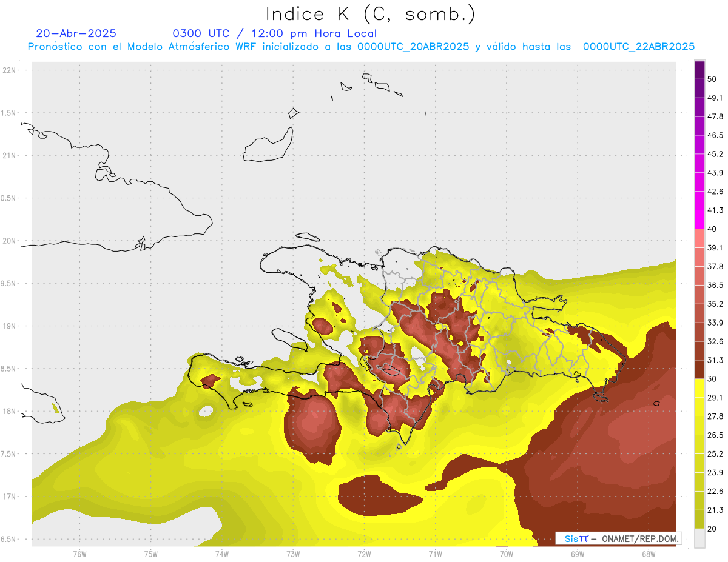Click the '76W' longitude label

[x=79, y=554]
